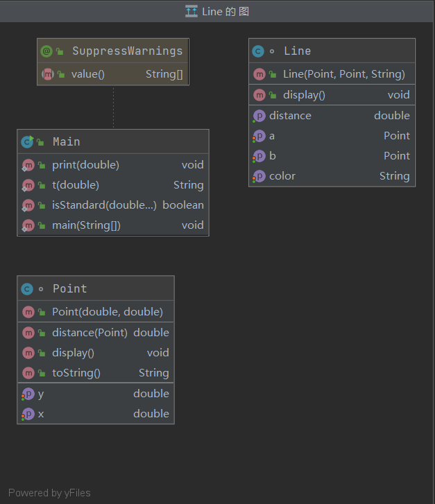Image resolution: width=435 pixels, height=504 pixels.
Task: Select the print(double) method row
Action: 113,165
